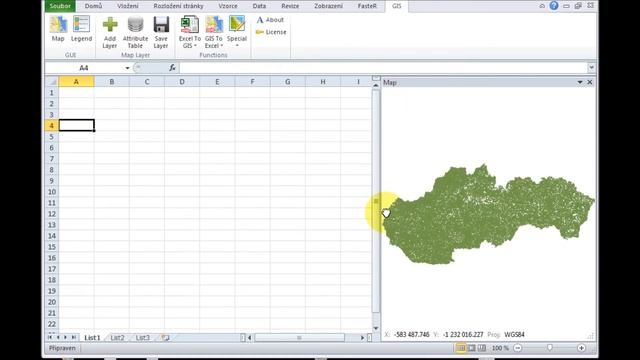This screenshot has width=640, height=360.
Task: Open the Map pane options dropdown
Action: pos(580,82)
